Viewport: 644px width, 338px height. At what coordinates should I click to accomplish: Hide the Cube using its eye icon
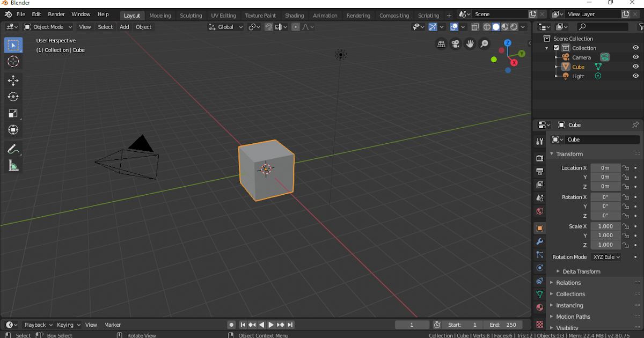(635, 67)
